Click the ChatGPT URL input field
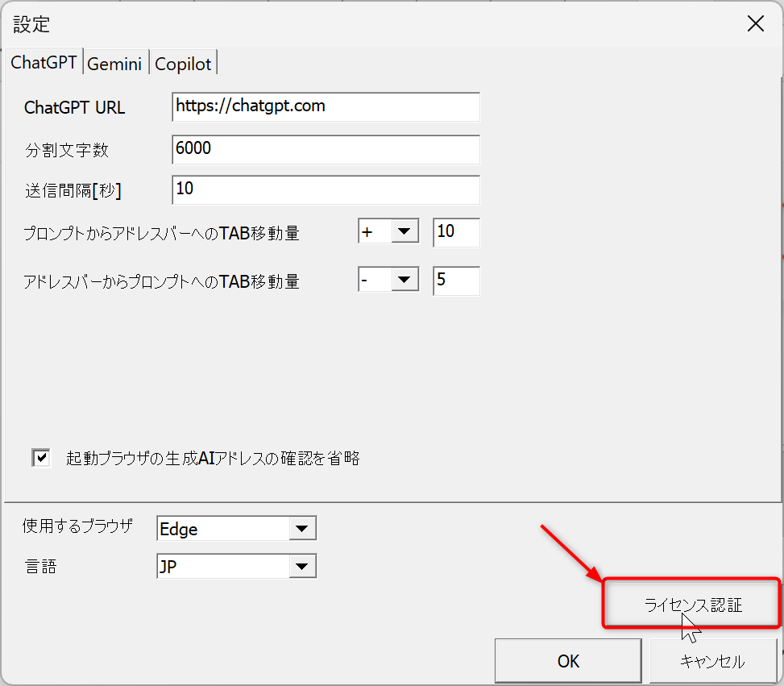Screen dimensions: 784x686 click(326, 106)
